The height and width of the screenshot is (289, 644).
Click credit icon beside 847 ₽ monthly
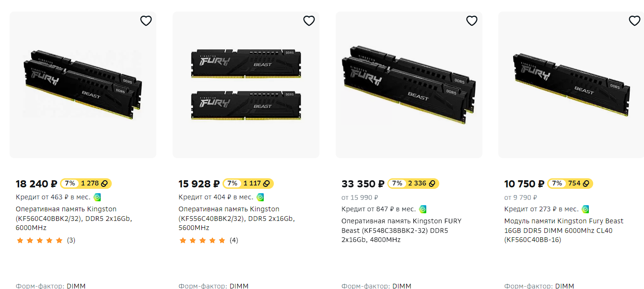click(x=423, y=209)
